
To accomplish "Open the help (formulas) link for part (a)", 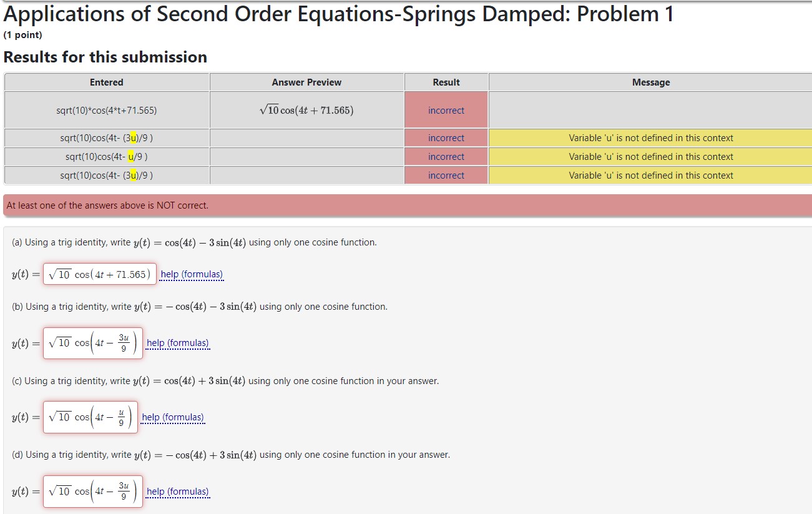I will click(x=191, y=274).
